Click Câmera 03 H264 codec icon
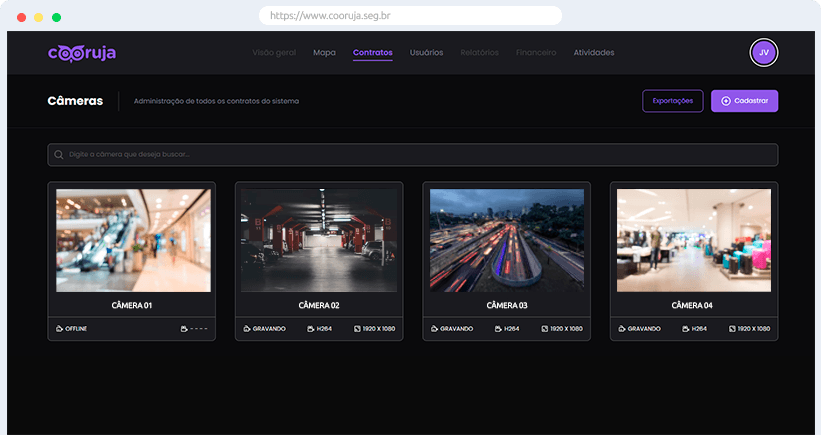The width and height of the screenshot is (821, 435). click(498, 329)
